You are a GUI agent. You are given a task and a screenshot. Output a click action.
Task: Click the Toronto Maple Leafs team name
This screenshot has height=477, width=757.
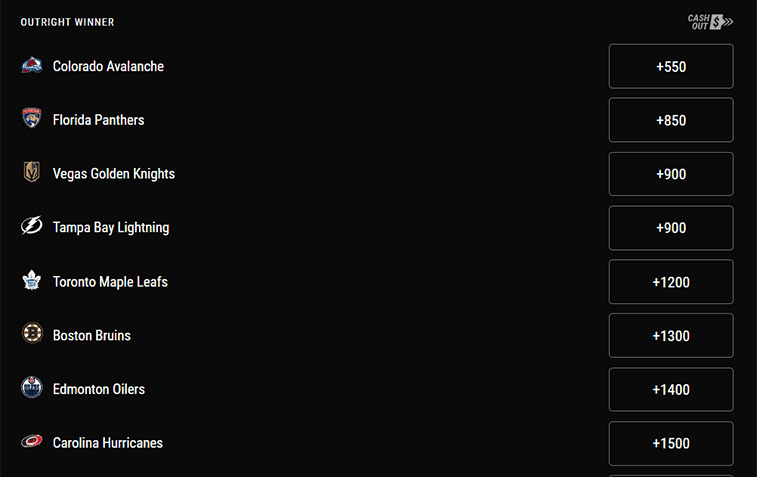110,282
